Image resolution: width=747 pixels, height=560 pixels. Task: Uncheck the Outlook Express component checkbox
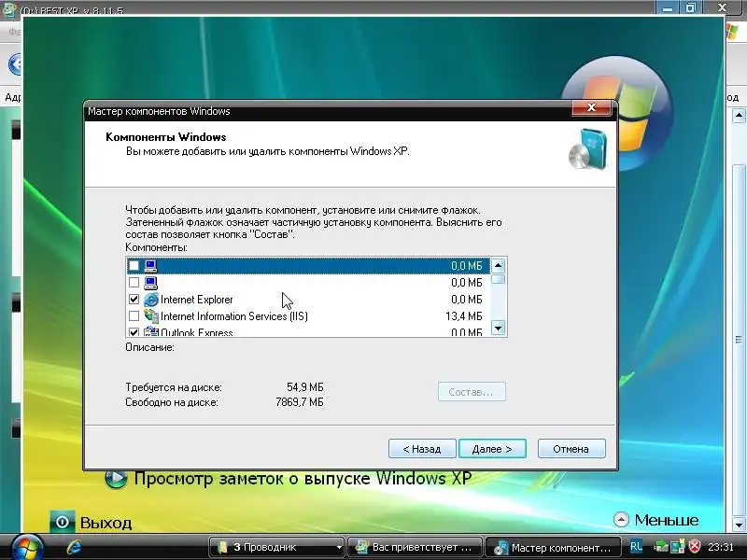click(134, 332)
